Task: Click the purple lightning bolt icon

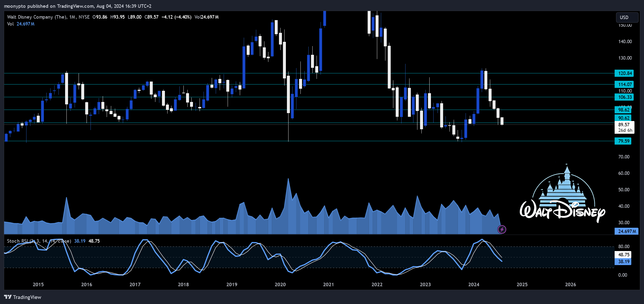Action: coord(502,229)
